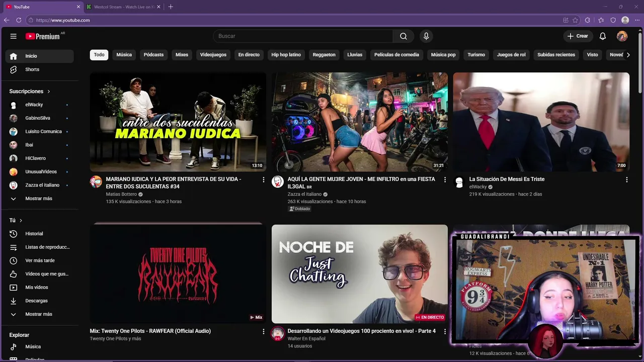This screenshot has width=644, height=362.
Task: Expand the Tú section chevron
Action: tap(21, 221)
